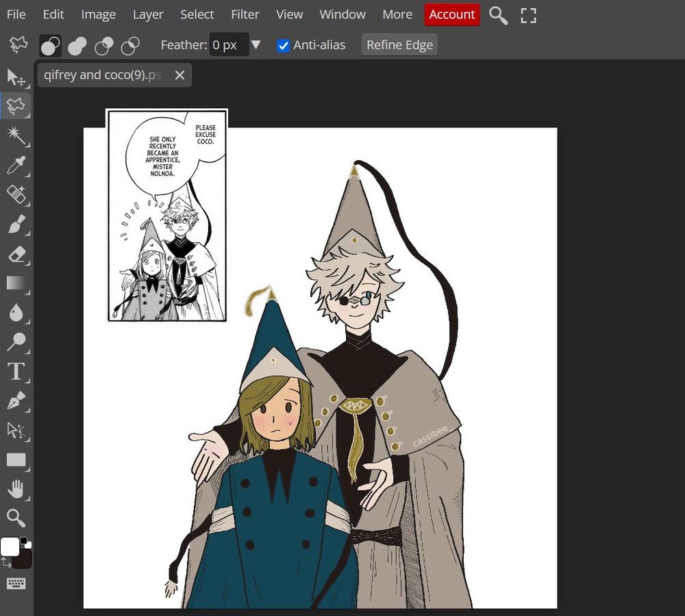This screenshot has height=616, width=685.
Task: Select the Move tool
Action: (16, 76)
